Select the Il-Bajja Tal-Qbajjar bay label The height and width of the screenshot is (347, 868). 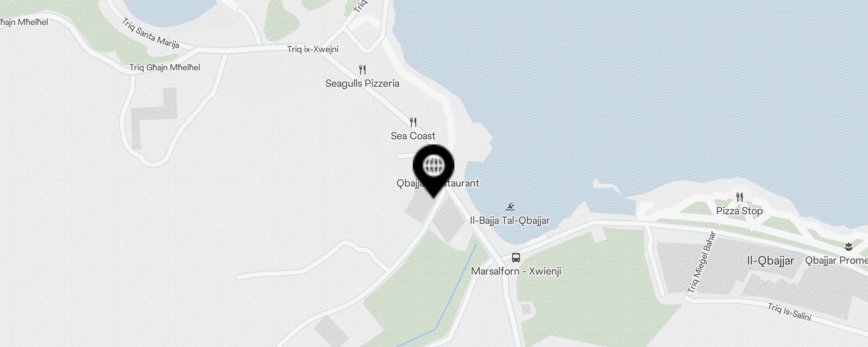510,220
